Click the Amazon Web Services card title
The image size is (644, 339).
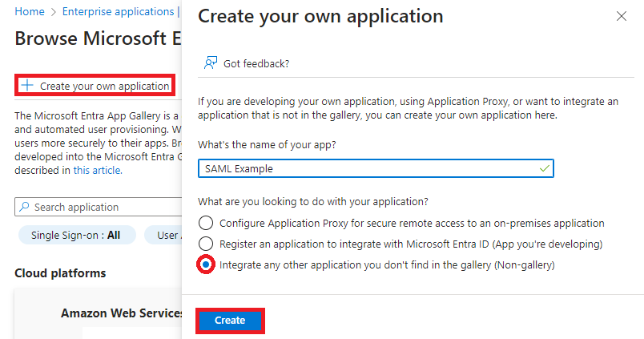click(x=122, y=313)
